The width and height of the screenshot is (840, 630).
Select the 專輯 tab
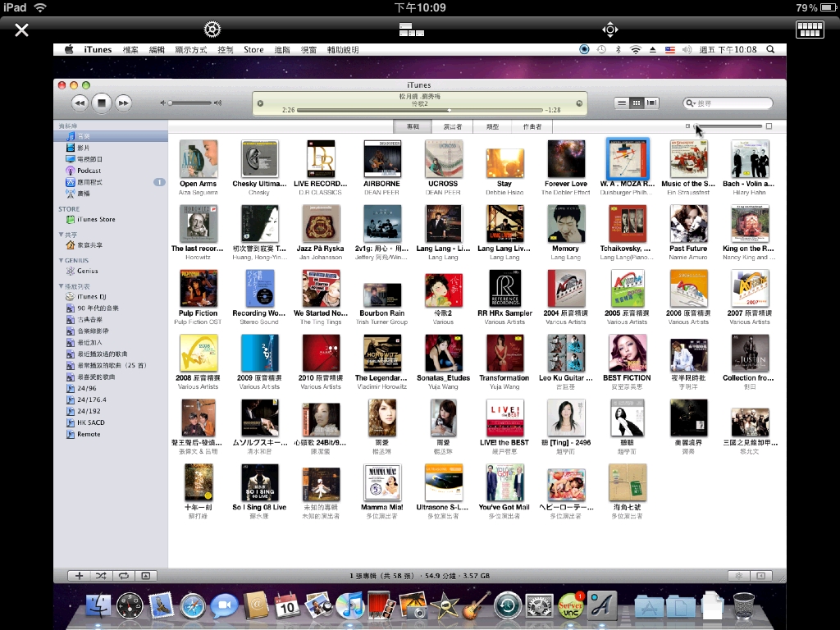click(x=413, y=127)
